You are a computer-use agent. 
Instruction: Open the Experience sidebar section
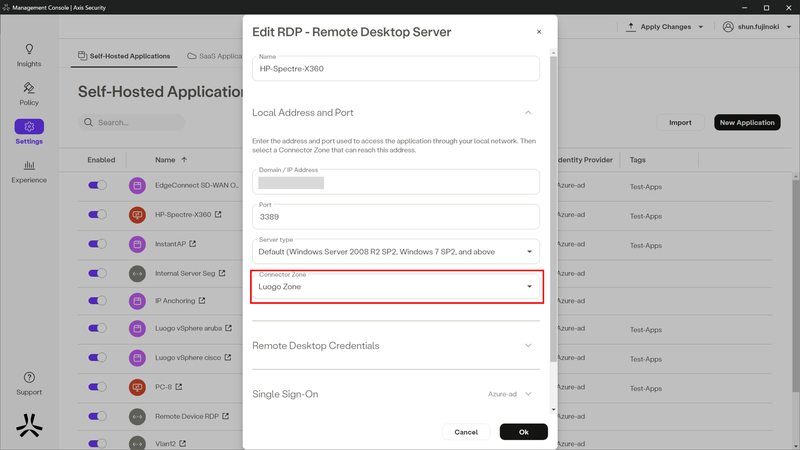29,171
